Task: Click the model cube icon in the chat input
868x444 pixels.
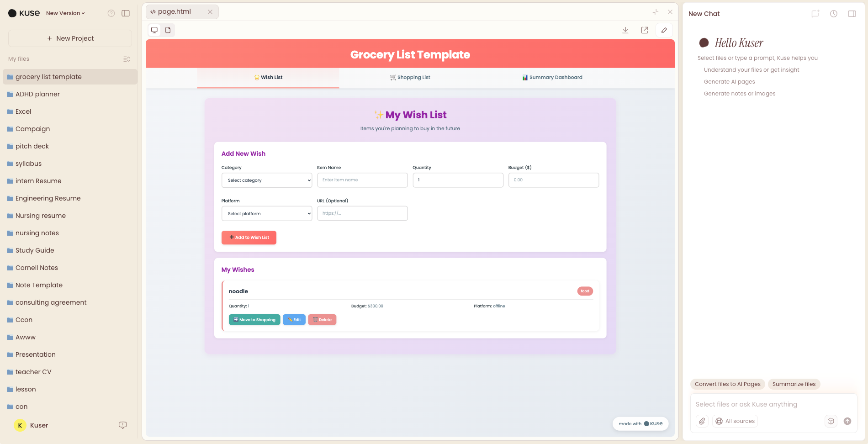Action: click(x=831, y=421)
